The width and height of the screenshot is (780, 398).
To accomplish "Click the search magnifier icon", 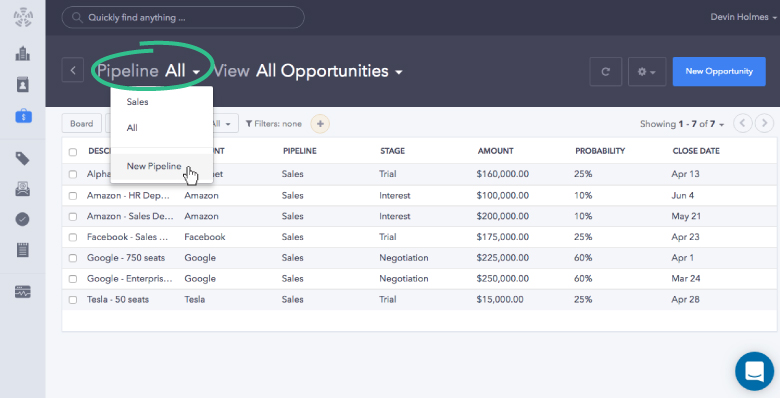I will pos(77,17).
